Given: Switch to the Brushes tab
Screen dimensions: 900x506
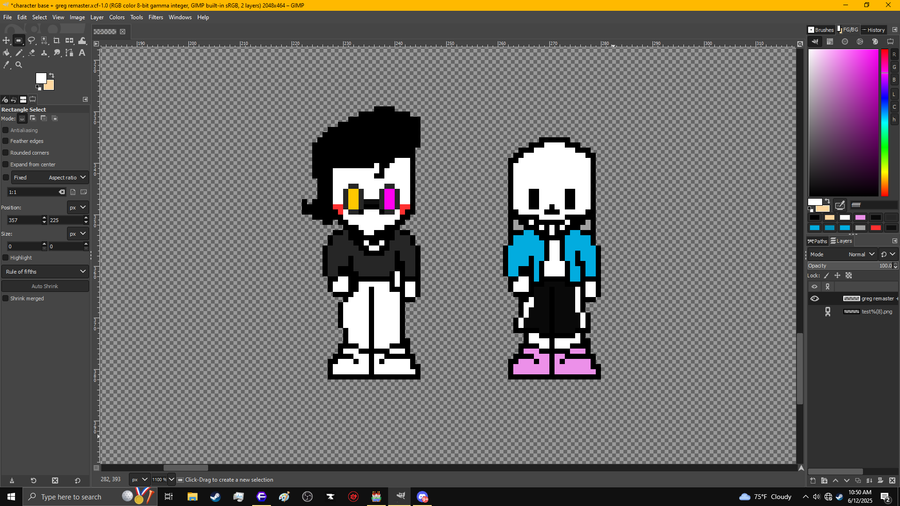Looking at the screenshot, I should point(821,30).
